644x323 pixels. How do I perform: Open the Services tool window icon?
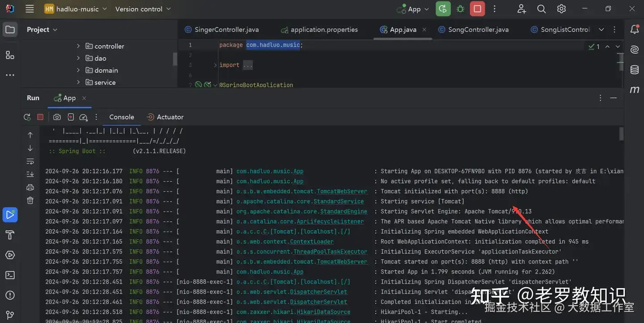pyautogui.click(x=10, y=255)
